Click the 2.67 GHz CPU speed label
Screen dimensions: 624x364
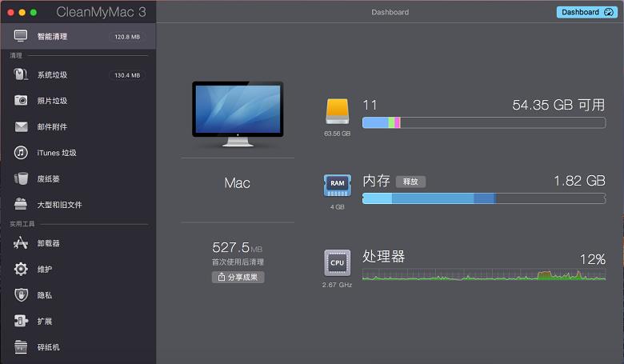click(337, 285)
